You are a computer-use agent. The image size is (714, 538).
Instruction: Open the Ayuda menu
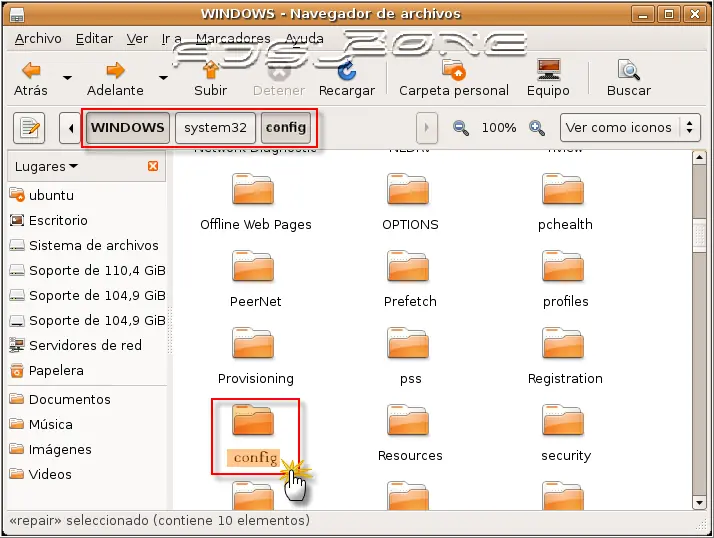(304, 39)
